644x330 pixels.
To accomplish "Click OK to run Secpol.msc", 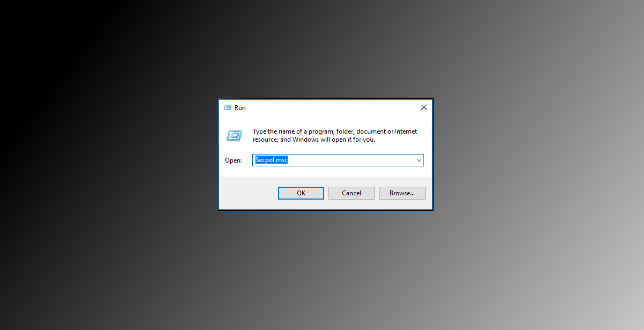I will [x=301, y=193].
